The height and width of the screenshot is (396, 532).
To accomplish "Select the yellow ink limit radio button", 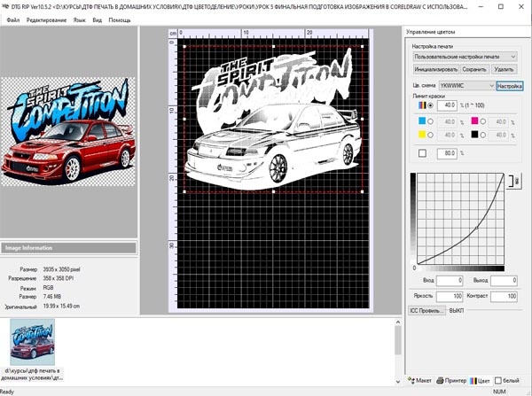I will tap(430, 135).
